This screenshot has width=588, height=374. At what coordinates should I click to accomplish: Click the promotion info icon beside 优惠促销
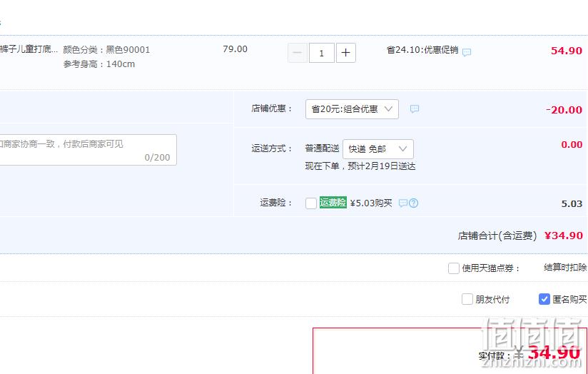[x=467, y=52]
